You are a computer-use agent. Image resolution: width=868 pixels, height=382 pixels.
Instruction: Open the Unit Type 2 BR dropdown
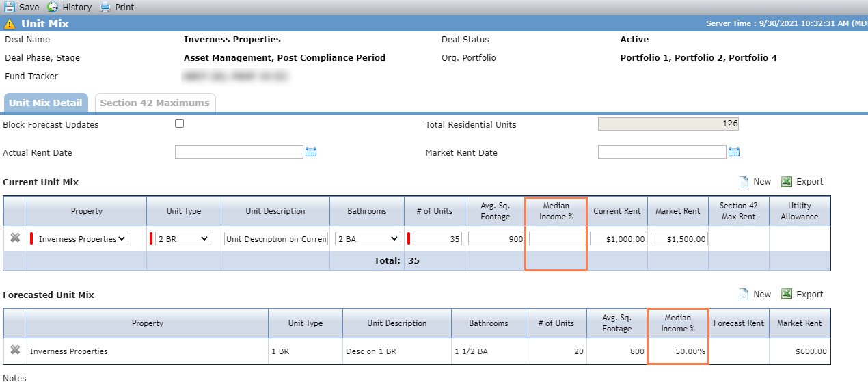click(x=183, y=239)
